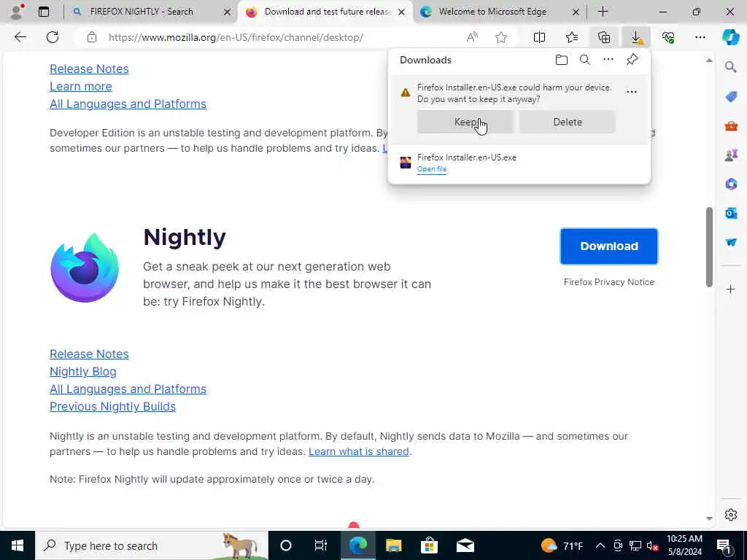Viewport: 747px width, 560px height.
Task: Go back to previous page
Action: [x=20, y=37]
